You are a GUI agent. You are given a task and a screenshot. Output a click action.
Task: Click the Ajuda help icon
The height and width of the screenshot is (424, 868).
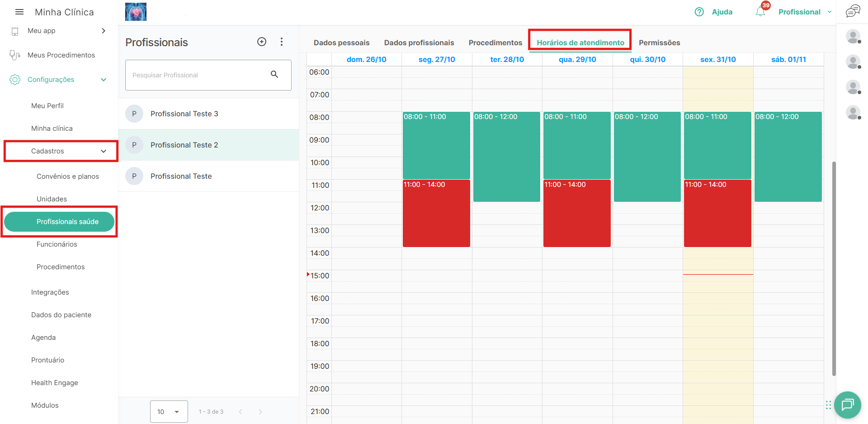(x=699, y=12)
